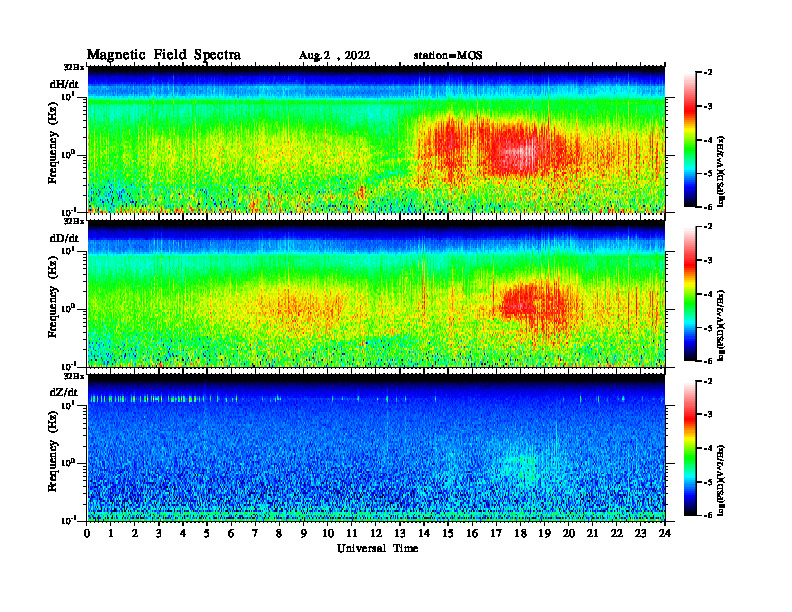
Task: Click the log PSD label beside dH/dt color bar
Action: tap(721, 171)
